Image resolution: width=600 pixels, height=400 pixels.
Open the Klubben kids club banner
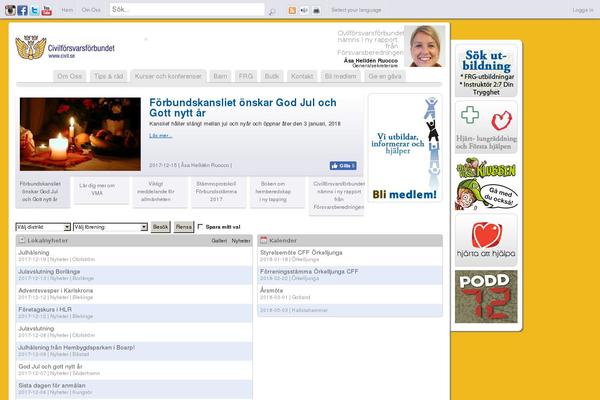click(486, 184)
